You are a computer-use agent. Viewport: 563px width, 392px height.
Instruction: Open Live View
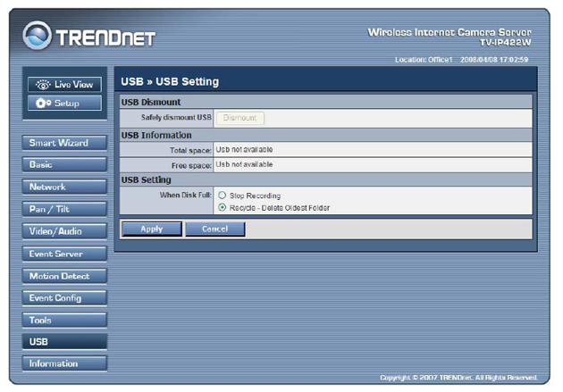(x=64, y=85)
